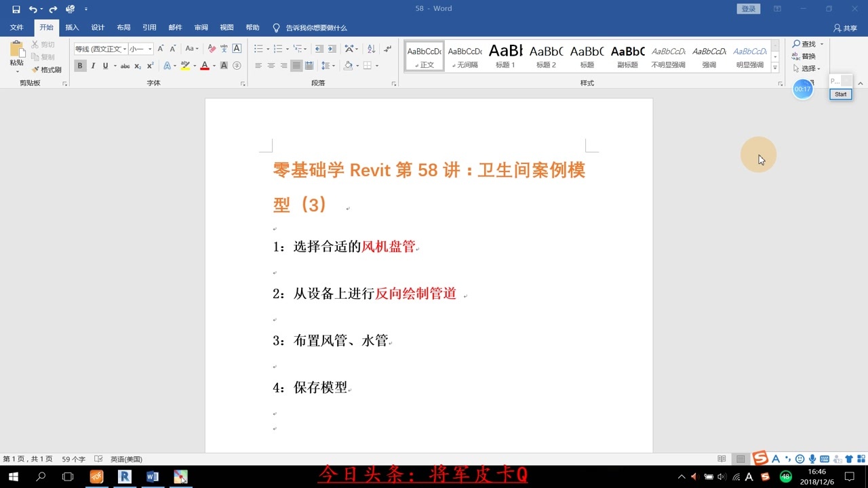The width and height of the screenshot is (868, 488).
Task: Click the Start button of the recorder
Action: coord(841,94)
